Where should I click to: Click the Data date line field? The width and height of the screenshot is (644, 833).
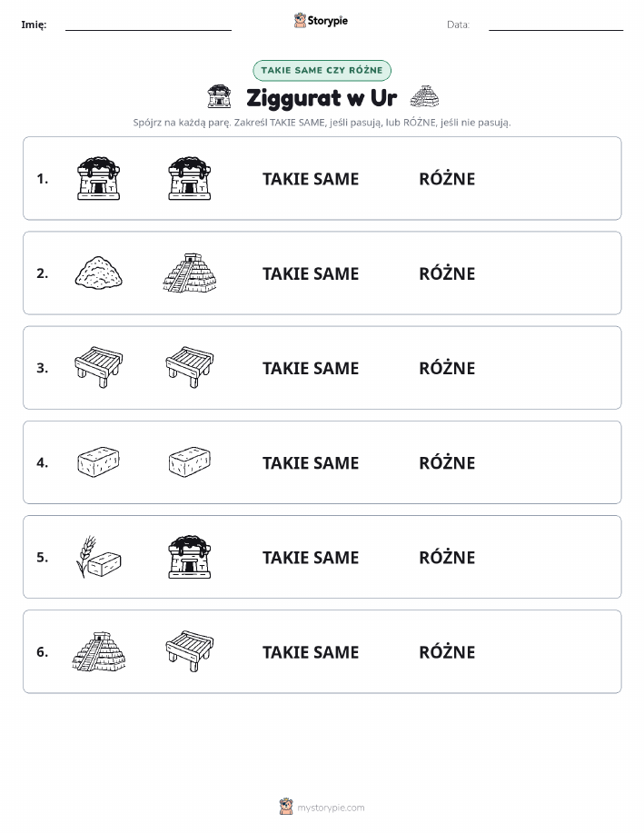point(556,25)
